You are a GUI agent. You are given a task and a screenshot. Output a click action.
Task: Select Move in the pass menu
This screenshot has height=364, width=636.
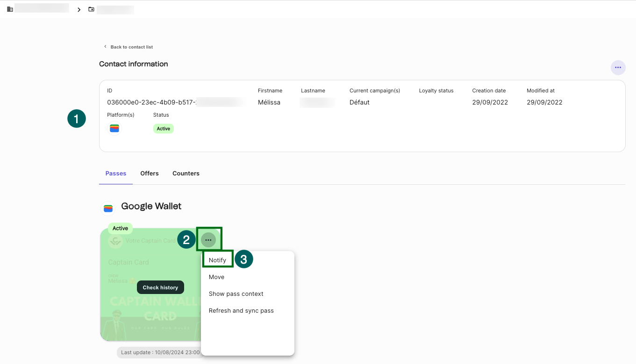point(216,277)
